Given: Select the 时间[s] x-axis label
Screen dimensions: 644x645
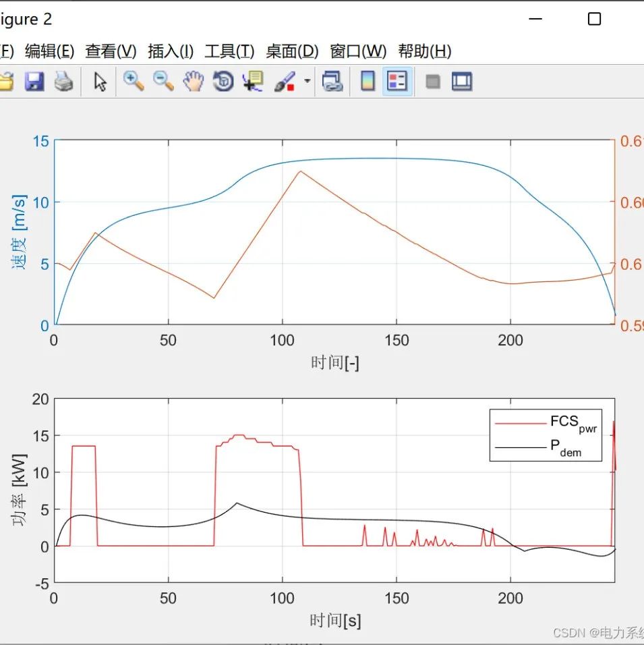Looking at the screenshot, I should 335,620.
